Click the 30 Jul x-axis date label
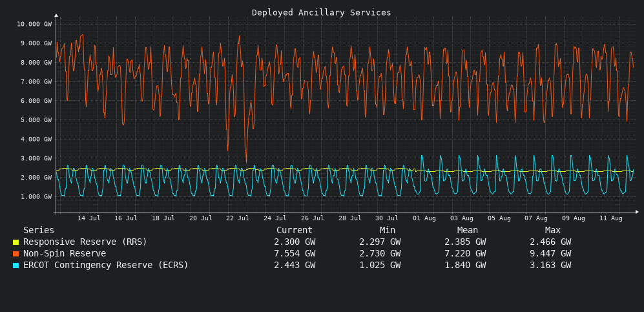This screenshot has height=312, width=644. tap(388, 218)
